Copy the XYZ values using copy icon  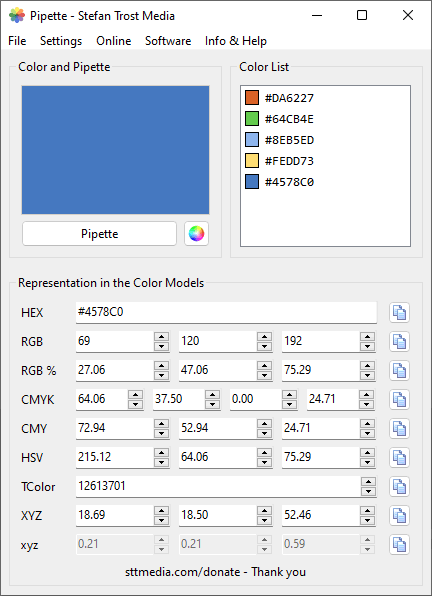(399, 515)
